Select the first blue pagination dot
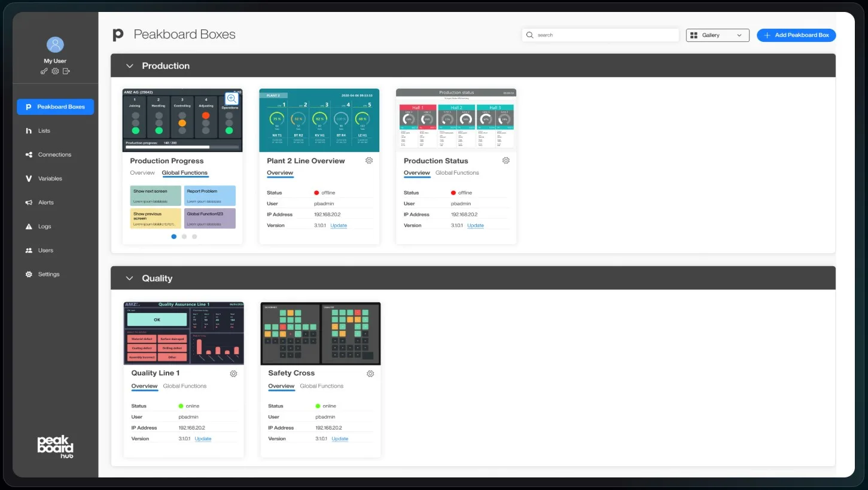868x490 pixels. [x=174, y=236]
